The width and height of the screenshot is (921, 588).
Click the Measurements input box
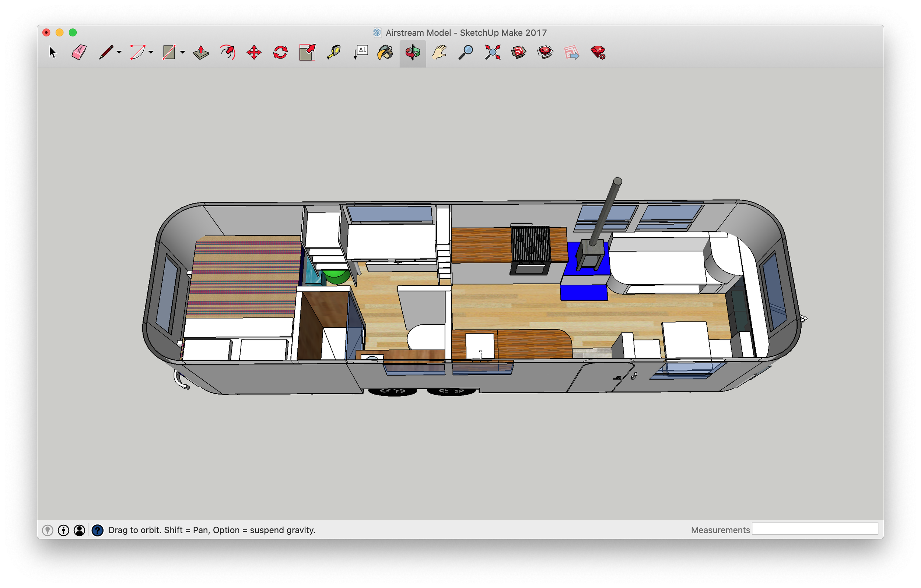pyautogui.click(x=815, y=529)
